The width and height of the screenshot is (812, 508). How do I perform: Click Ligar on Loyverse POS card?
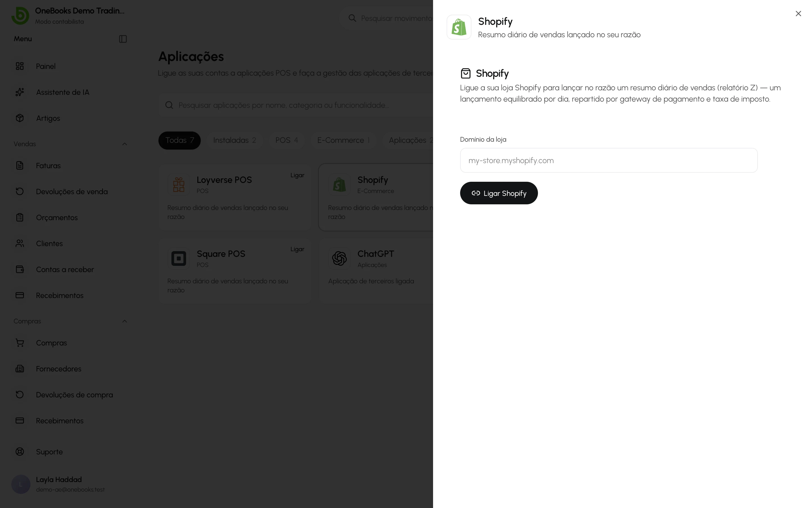click(x=297, y=175)
